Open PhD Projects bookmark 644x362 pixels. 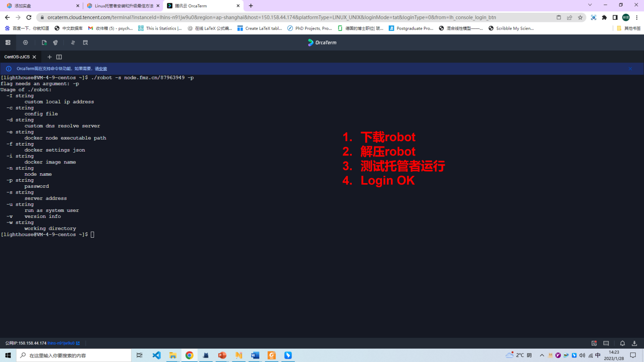coord(310,28)
